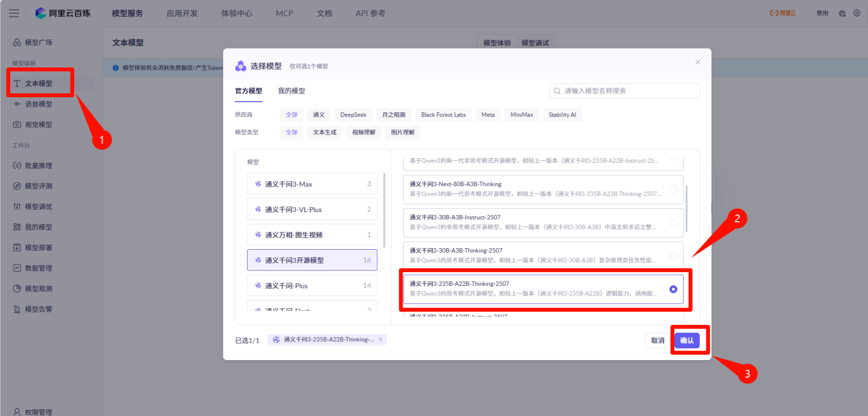Open the MCP top menu

tap(285, 13)
